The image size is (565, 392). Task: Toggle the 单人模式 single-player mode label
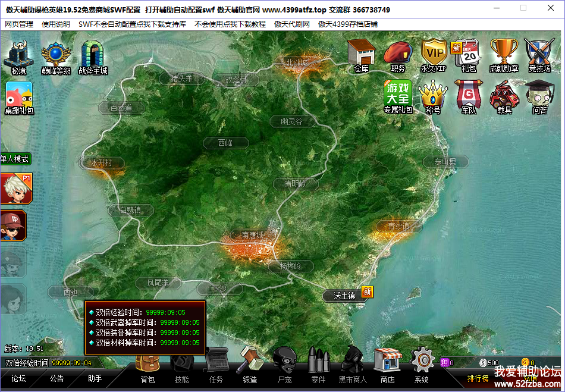[15, 159]
